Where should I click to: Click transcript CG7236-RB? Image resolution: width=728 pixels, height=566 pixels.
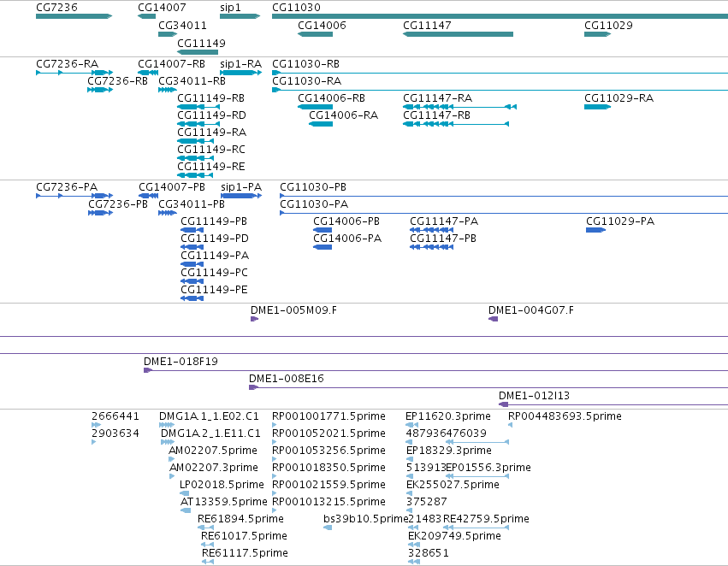(100, 90)
